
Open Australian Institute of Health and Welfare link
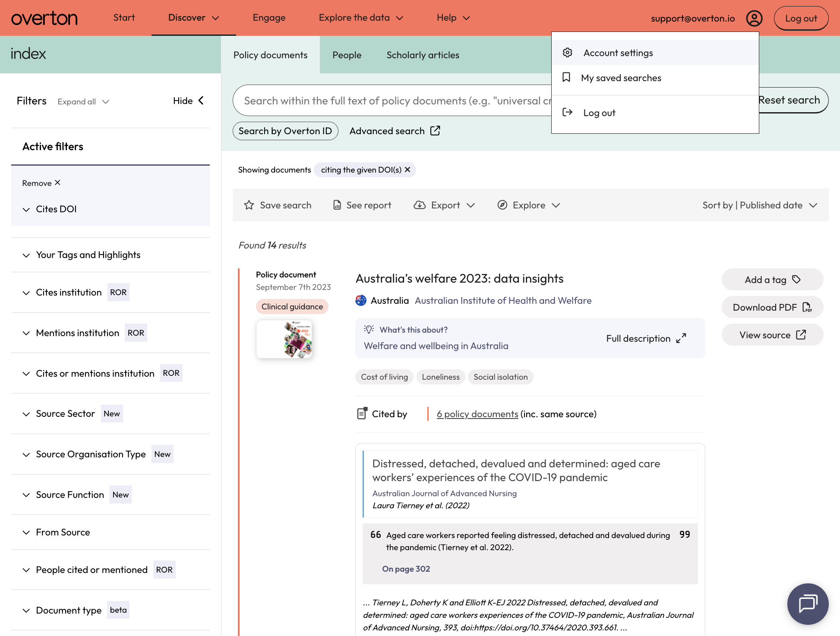coord(503,300)
